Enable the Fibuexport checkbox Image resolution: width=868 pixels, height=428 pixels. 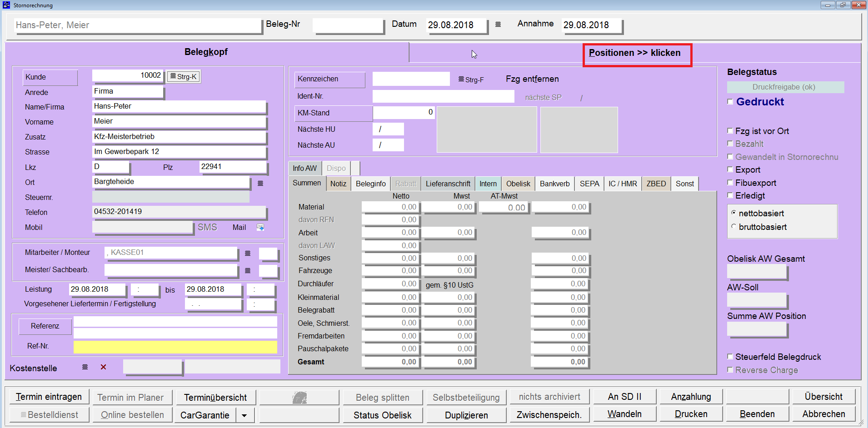coord(730,183)
